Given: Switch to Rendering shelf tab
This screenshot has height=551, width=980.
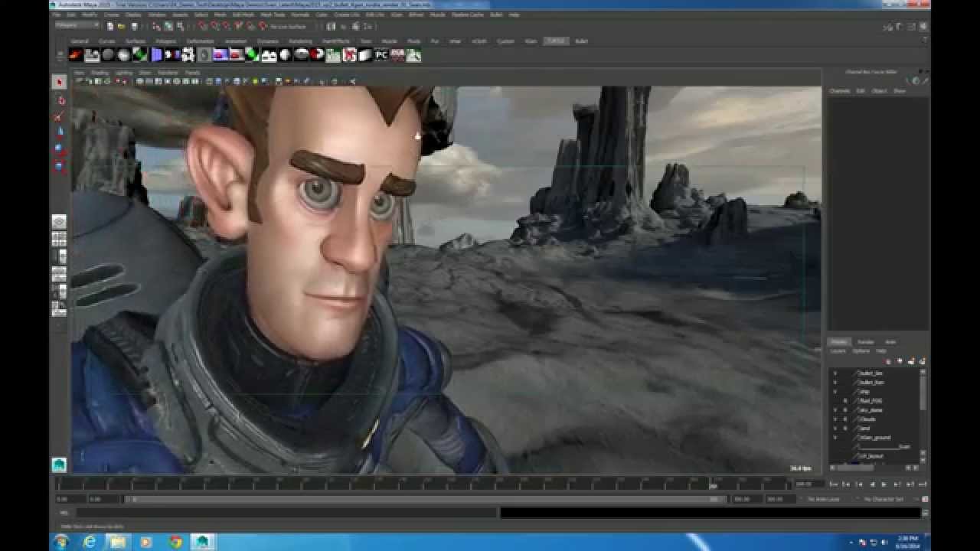Looking at the screenshot, I should [300, 41].
